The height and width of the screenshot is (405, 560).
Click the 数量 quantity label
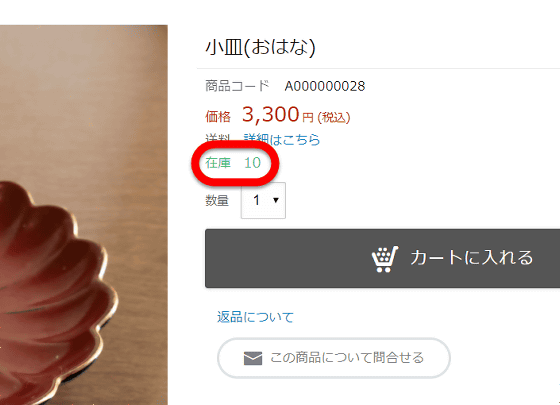pyautogui.click(x=217, y=200)
